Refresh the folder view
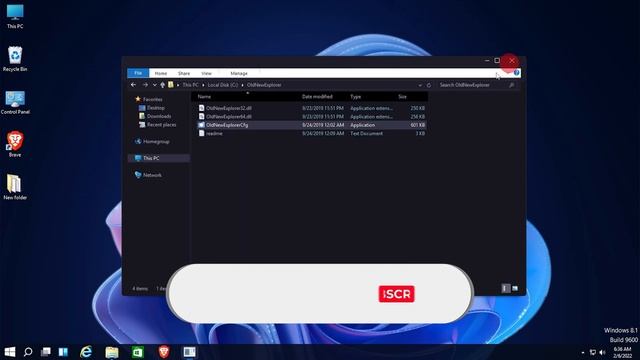640x360 pixels. coord(429,85)
